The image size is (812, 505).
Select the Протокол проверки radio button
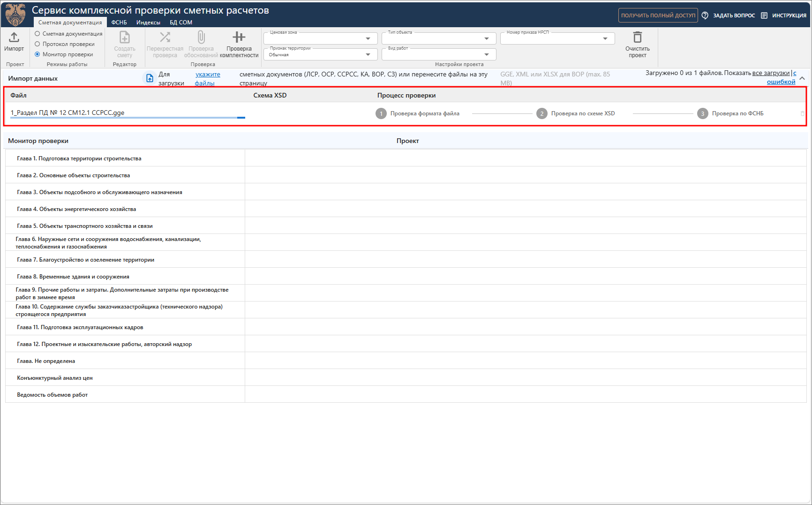click(38, 44)
